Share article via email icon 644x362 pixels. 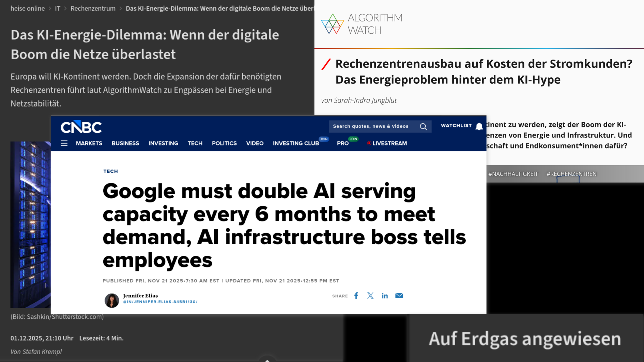tap(399, 296)
